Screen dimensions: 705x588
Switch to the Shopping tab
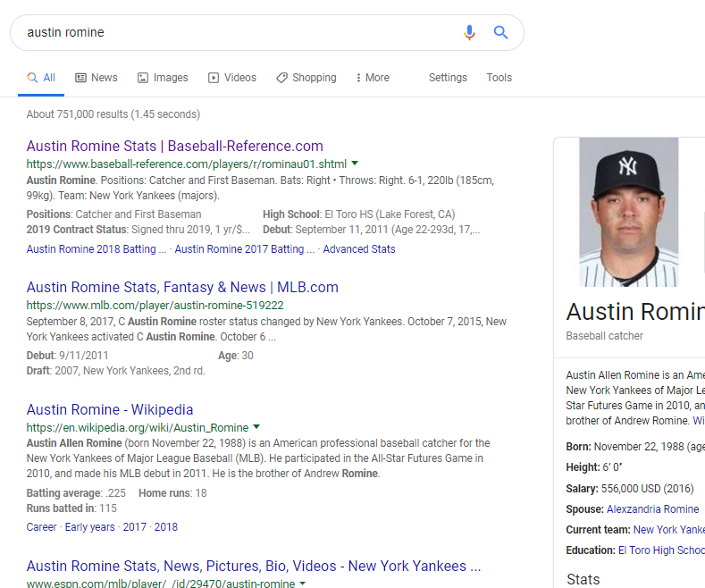[306, 78]
